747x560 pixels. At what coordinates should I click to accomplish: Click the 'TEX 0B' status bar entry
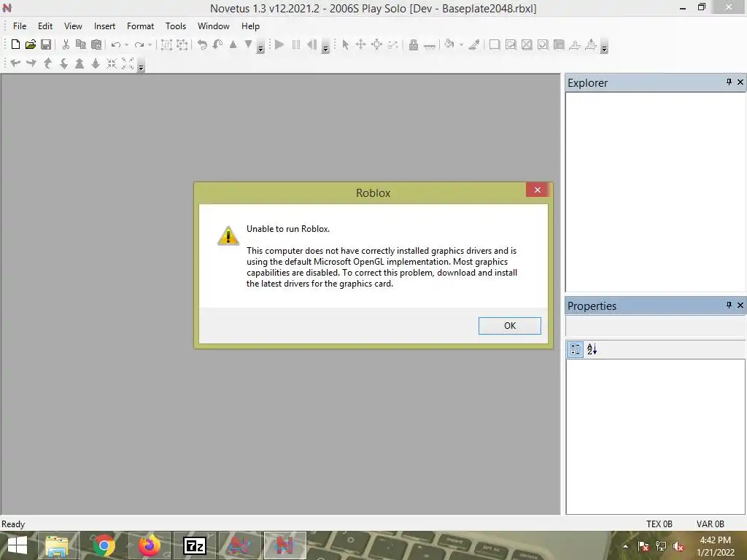pos(659,524)
